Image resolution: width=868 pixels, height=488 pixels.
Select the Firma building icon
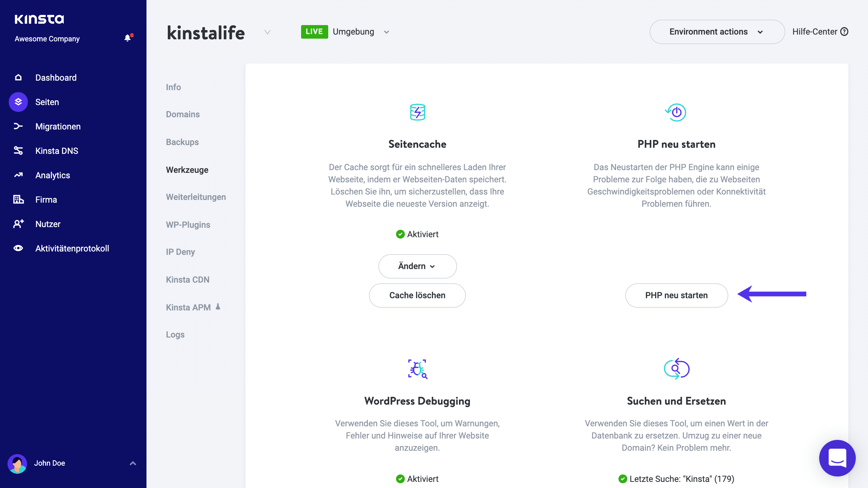(18, 199)
